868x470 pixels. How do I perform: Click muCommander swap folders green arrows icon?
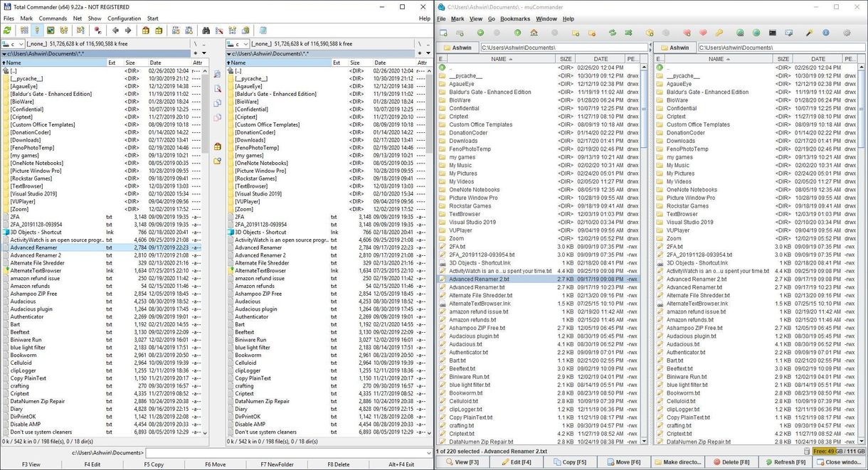(612, 33)
